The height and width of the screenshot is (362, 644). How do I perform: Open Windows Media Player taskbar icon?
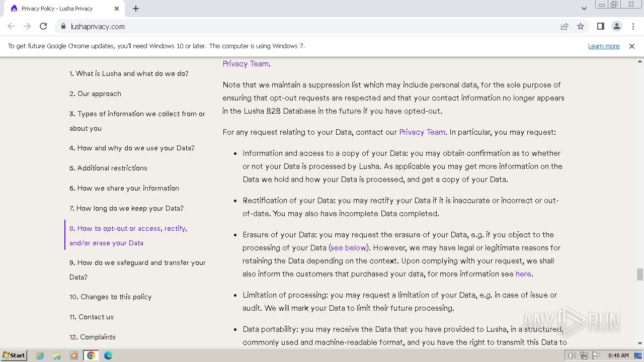pyautogui.click(x=74, y=355)
